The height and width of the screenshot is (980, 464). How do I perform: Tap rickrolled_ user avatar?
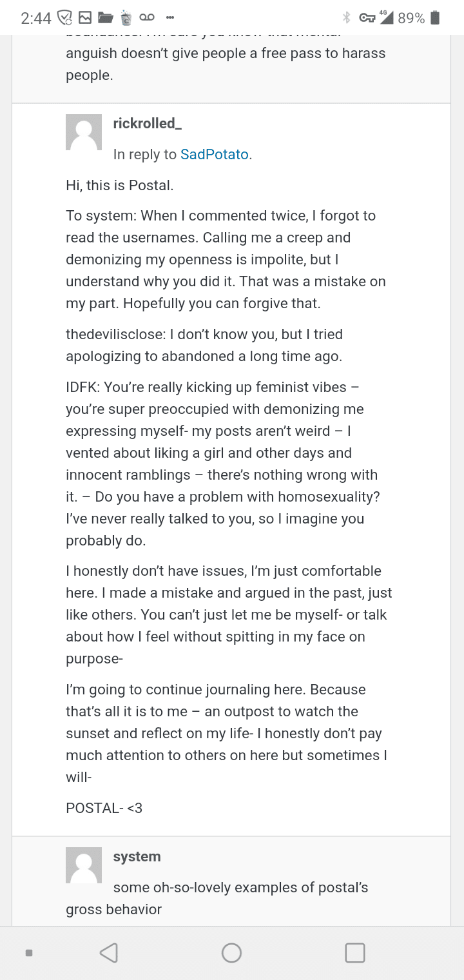[x=84, y=132]
